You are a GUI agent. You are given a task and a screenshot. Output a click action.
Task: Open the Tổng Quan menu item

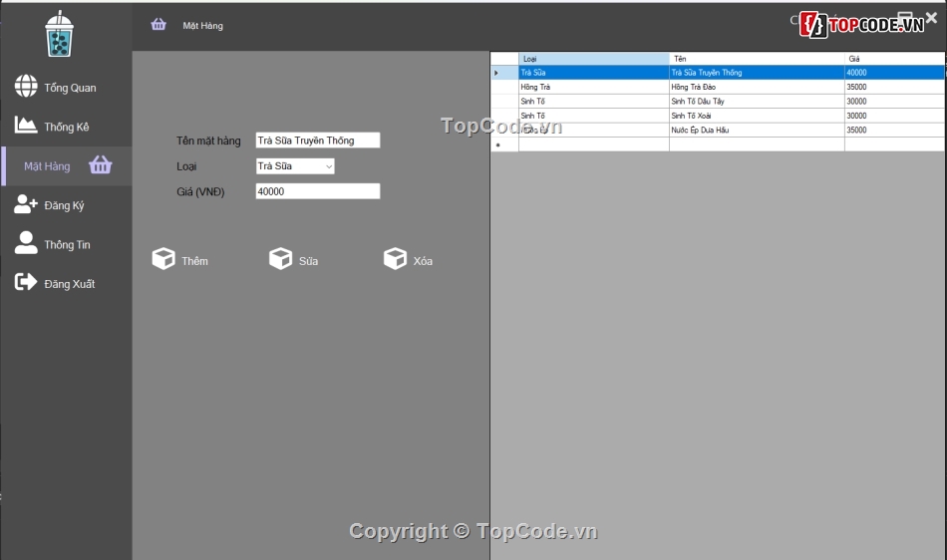[70, 88]
